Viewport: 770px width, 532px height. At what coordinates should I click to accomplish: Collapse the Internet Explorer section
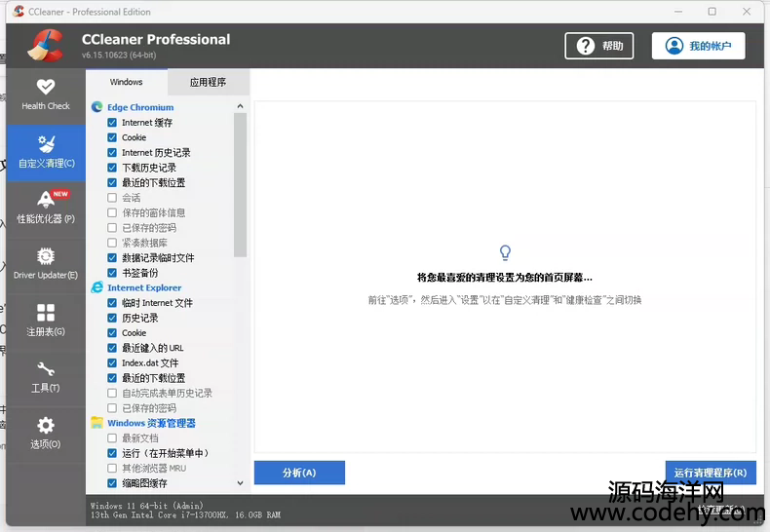[x=144, y=287]
